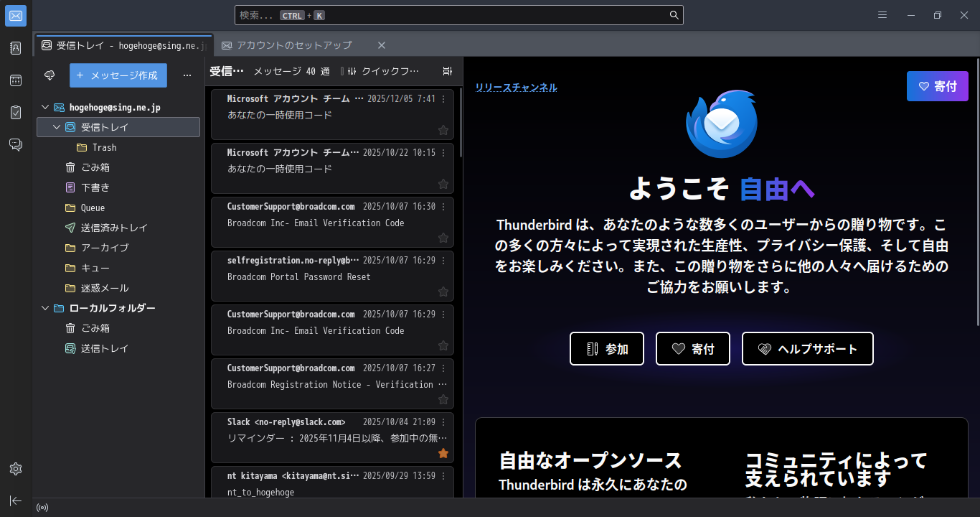Open the リリースチャンネル link
The width and height of the screenshot is (980, 517).
(x=516, y=88)
